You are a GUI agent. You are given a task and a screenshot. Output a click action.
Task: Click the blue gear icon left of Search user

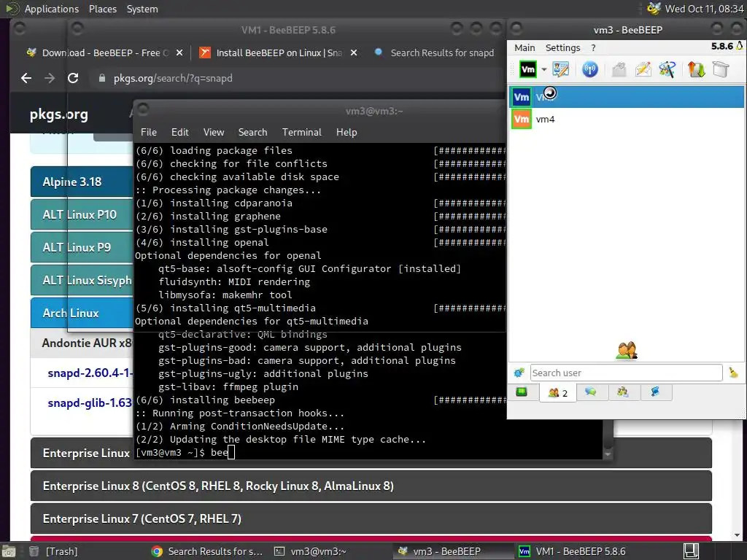519,373
